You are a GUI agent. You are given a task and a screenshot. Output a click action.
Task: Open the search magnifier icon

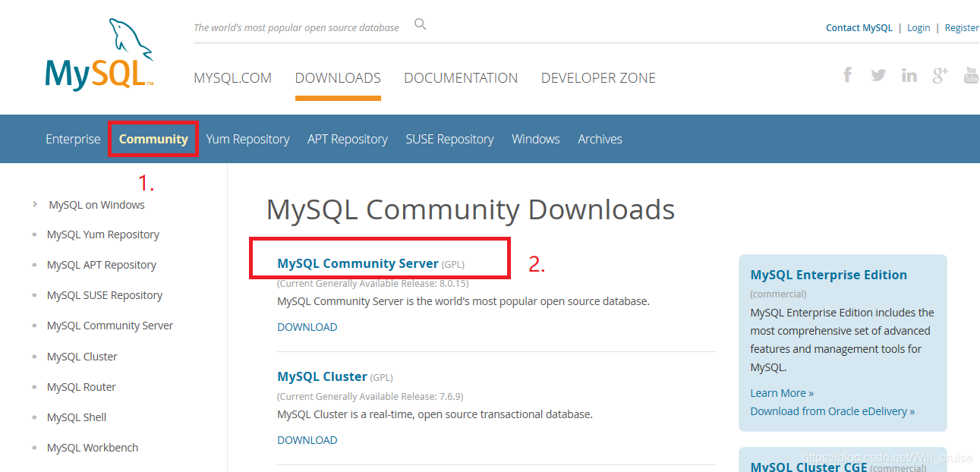click(x=421, y=25)
